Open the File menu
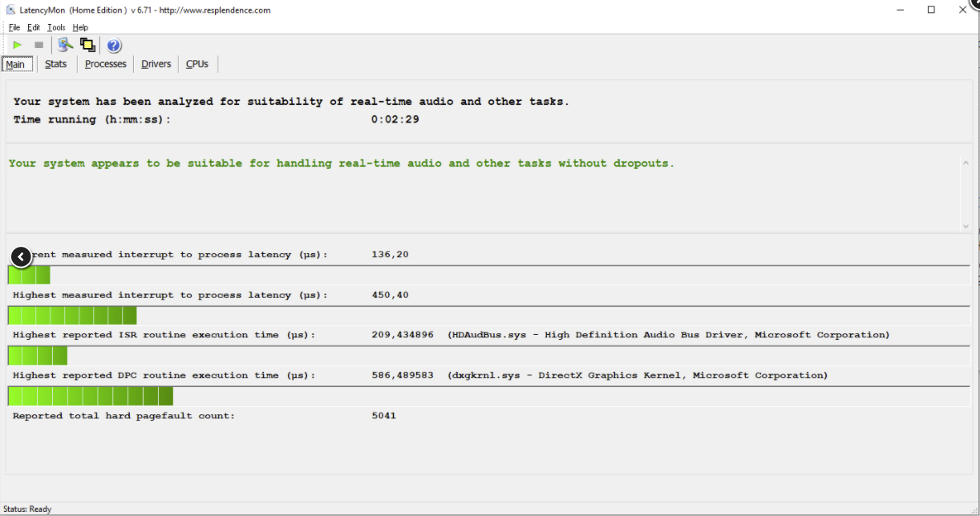This screenshot has height=516, width=980. 14,27
